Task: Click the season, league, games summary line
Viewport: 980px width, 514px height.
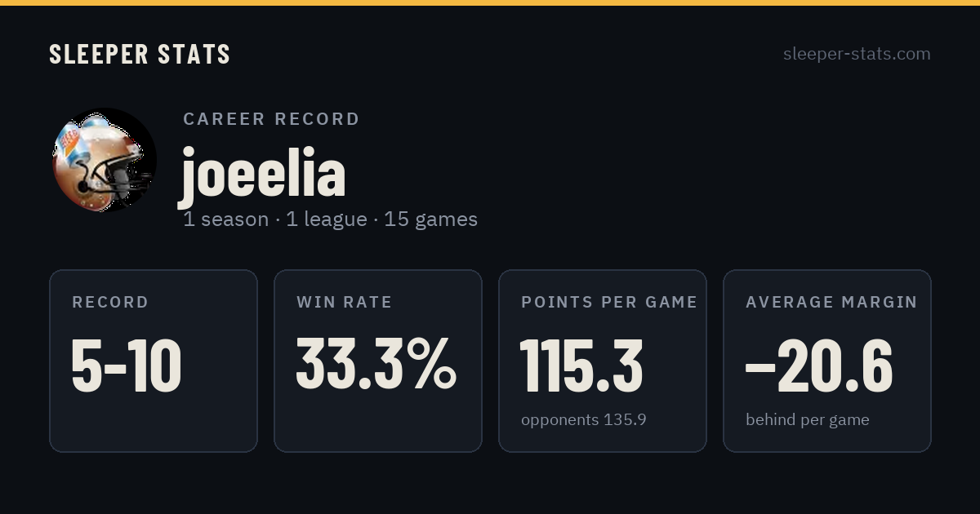Action: coord(331,219)
